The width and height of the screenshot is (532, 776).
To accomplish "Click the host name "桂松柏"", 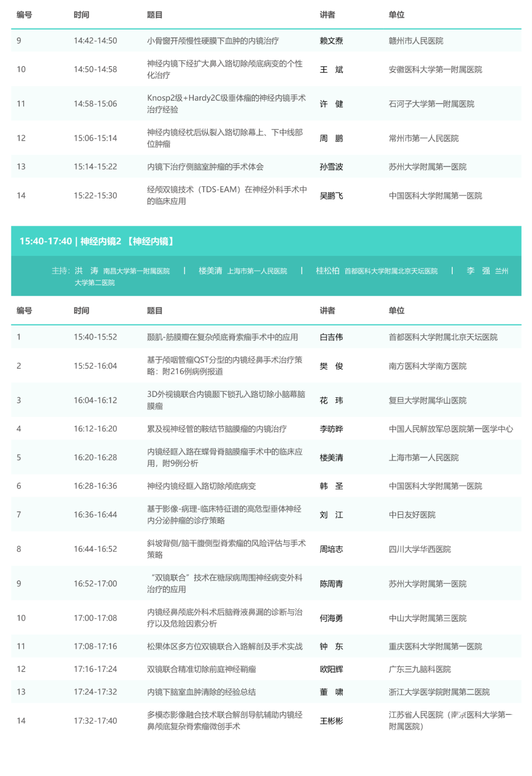I will pos(328,271).
